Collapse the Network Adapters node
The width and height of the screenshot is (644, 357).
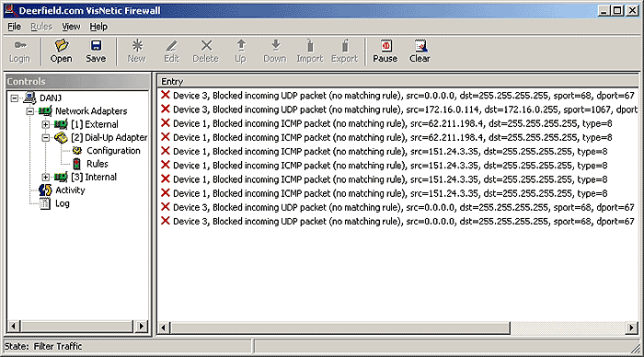coord(30,111)
